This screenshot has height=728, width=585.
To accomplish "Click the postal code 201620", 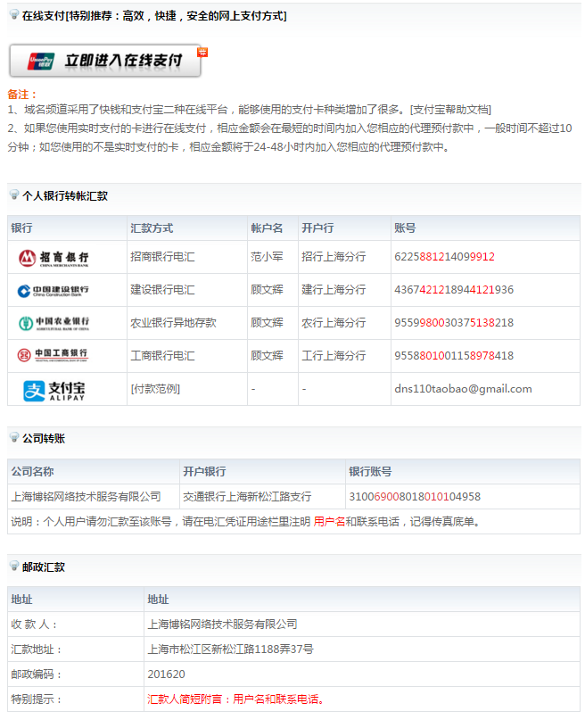I will click(x=166, y=674).
